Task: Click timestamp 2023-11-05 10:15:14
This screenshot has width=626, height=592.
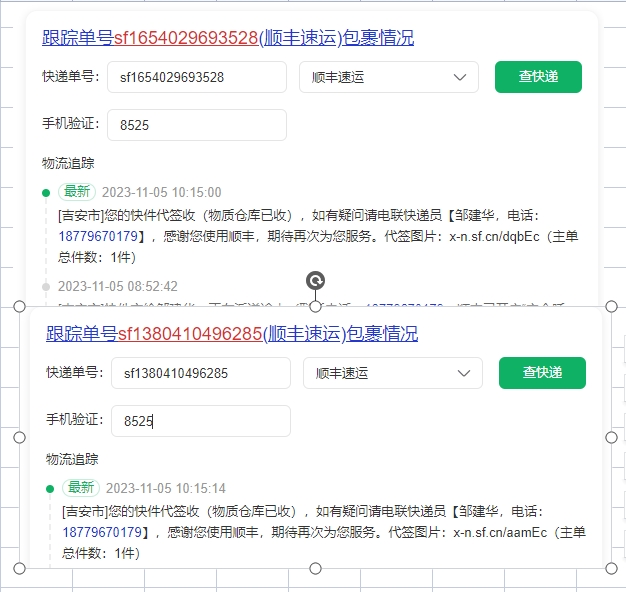Action: (166, 488)
